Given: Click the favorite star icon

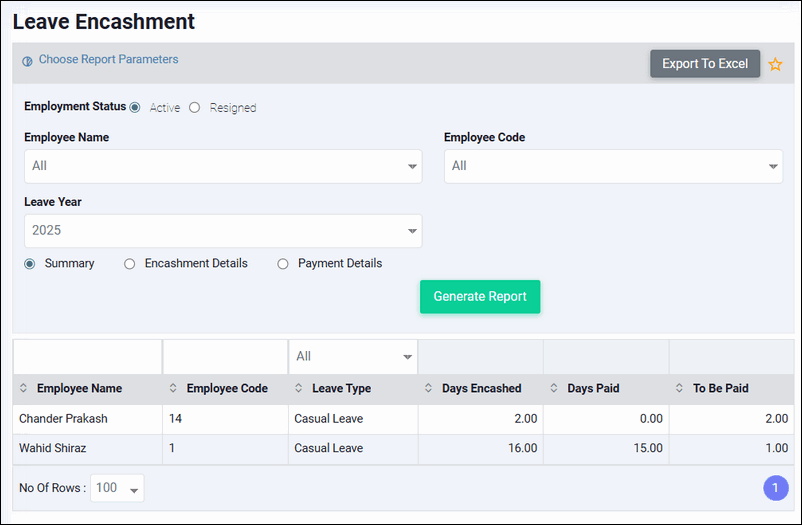Looking at the screenshot, I should [775, 64].
